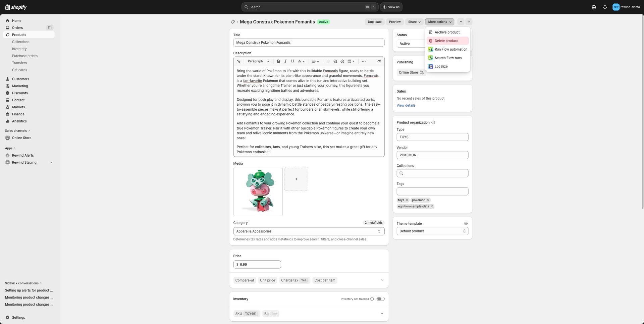Preview theme template with eye icon
Viewport: 644px width, 324px height.
click(466, 223)
